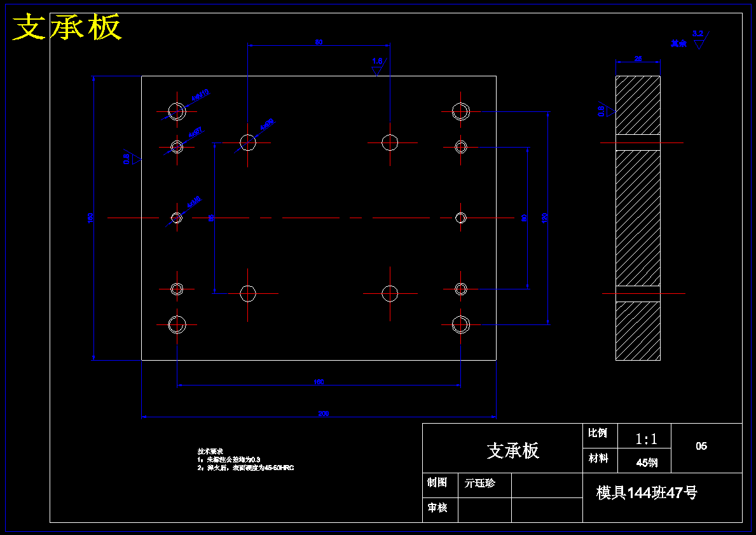Click the hatched section view of the plate
The width and height of the screenshot is (756, 535).
638,218
